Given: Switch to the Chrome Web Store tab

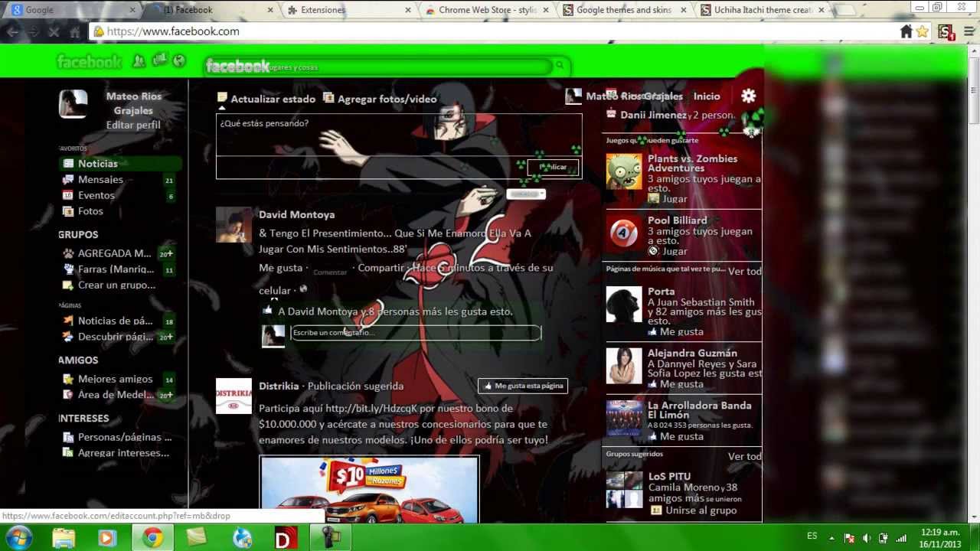Looking at the screenshot, I should point(487,10).
